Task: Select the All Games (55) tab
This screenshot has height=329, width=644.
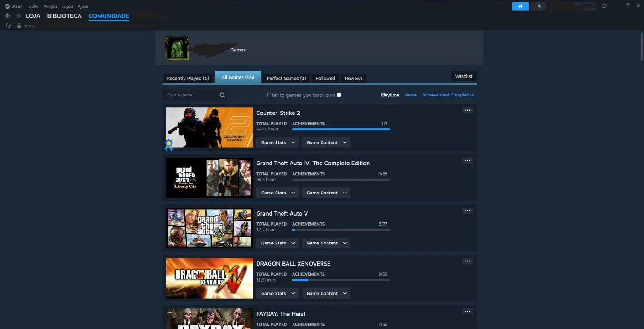Action: 238,77
